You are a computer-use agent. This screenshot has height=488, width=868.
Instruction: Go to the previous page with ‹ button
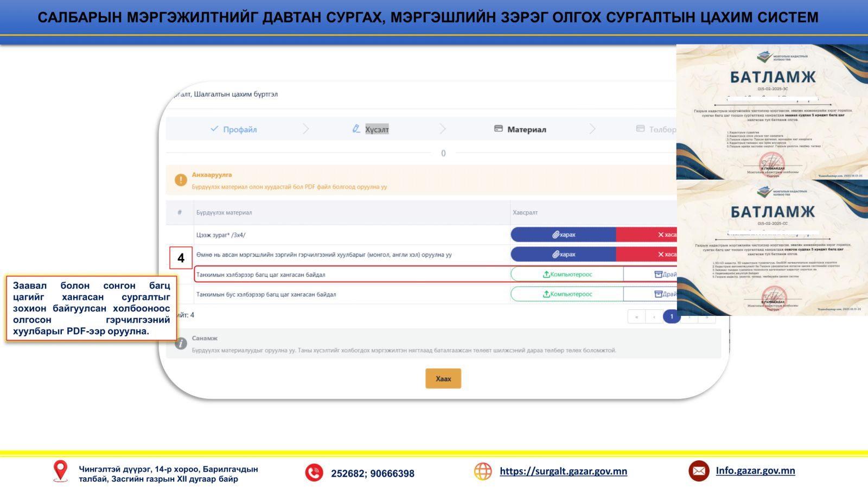pos(654,316)
